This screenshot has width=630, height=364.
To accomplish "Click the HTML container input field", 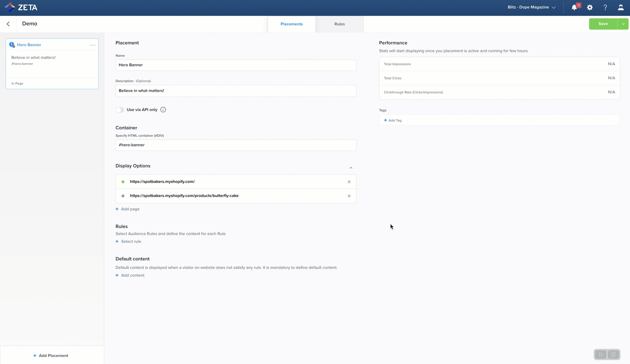I will (x=236, y=145).
